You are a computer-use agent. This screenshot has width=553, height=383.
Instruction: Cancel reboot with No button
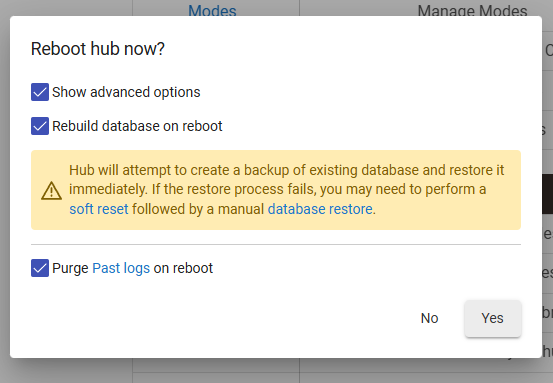[x=430, y=318]
